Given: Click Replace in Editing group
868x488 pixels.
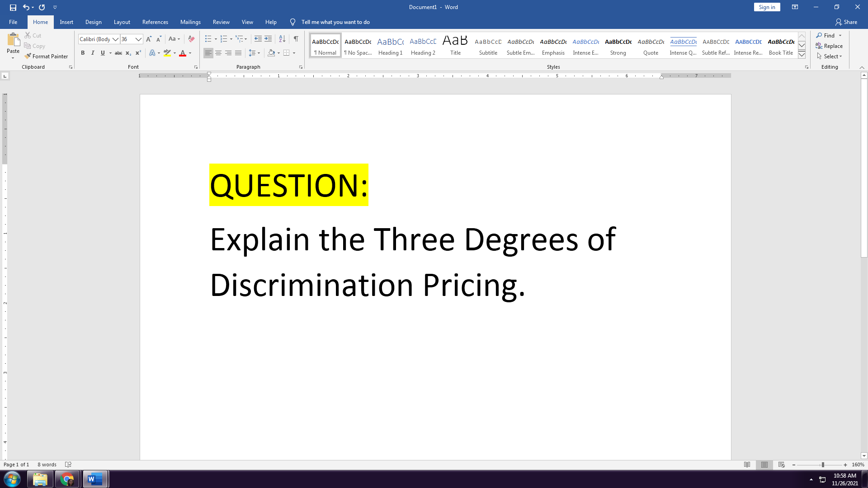Looking at the screenshot, I should (x=829, y=46).
